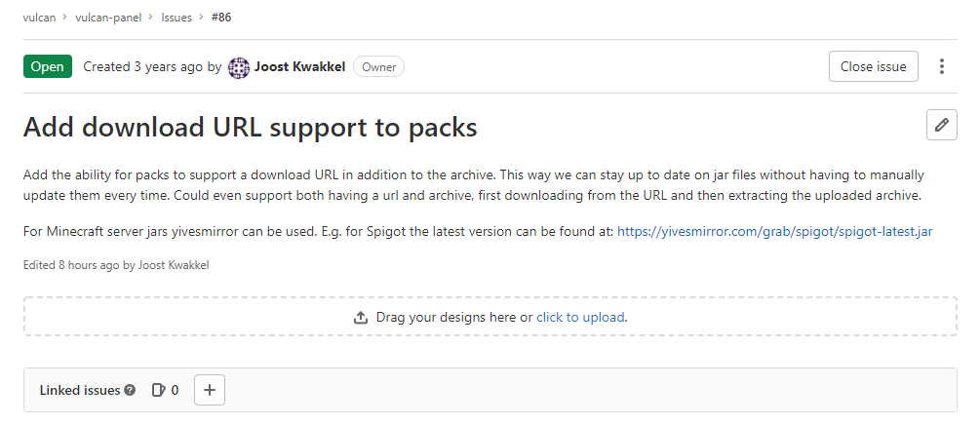Open Joost Kwakkel's avatar image
The image size is (980, 425).
[239, 67]
